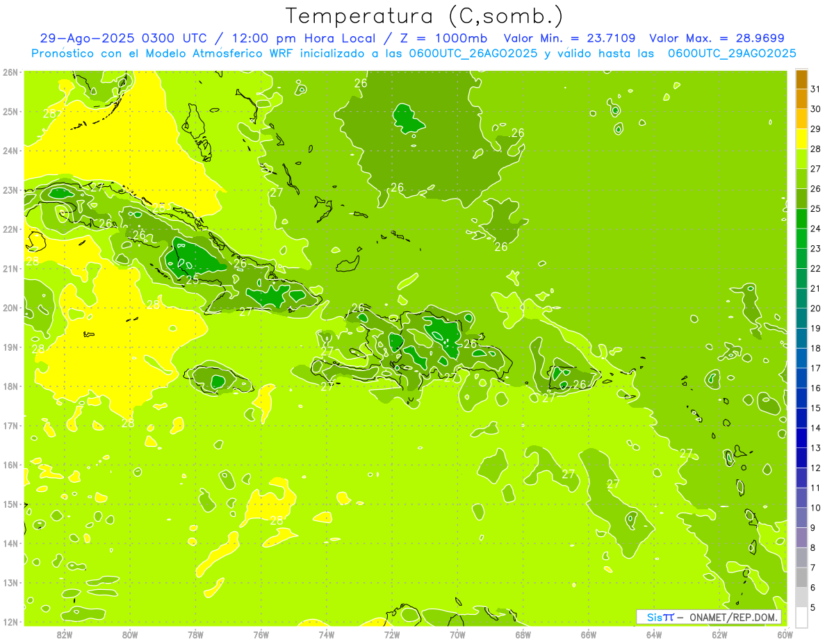The image size is (834, 644).
Task: Click the "76W" longitude label
Action: (x=261, y=634)
